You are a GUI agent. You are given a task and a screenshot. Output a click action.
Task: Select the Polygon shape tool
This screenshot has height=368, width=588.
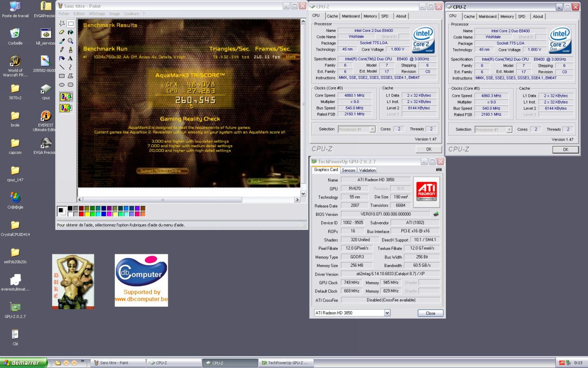(x=70, y=76)
